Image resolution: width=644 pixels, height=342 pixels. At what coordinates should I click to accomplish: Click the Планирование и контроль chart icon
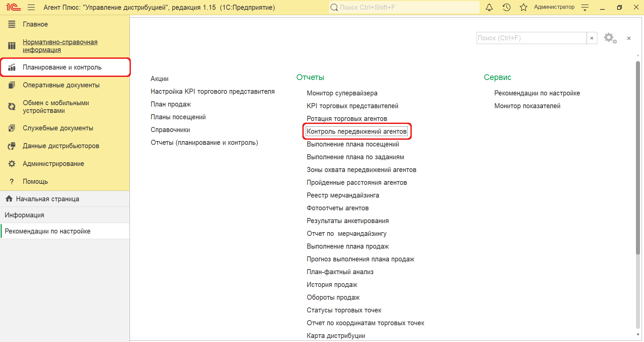tap(12, 67)
